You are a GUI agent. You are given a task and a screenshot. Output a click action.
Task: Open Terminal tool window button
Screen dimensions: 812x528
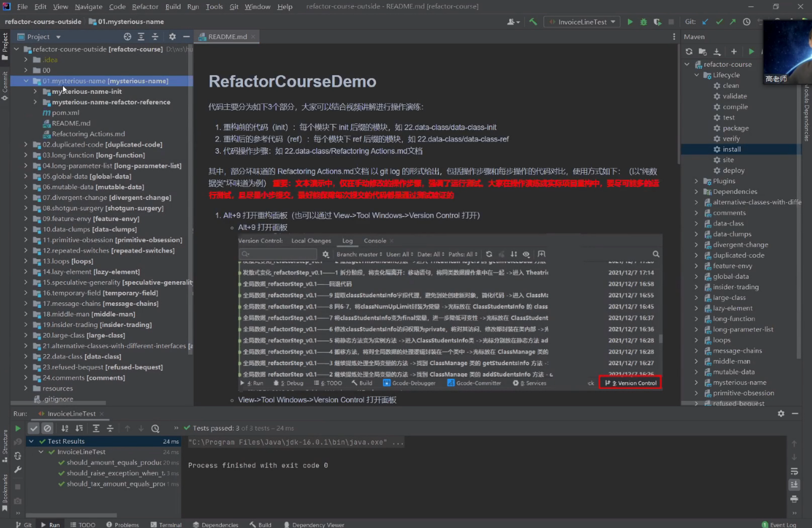(x=166, y=525)
